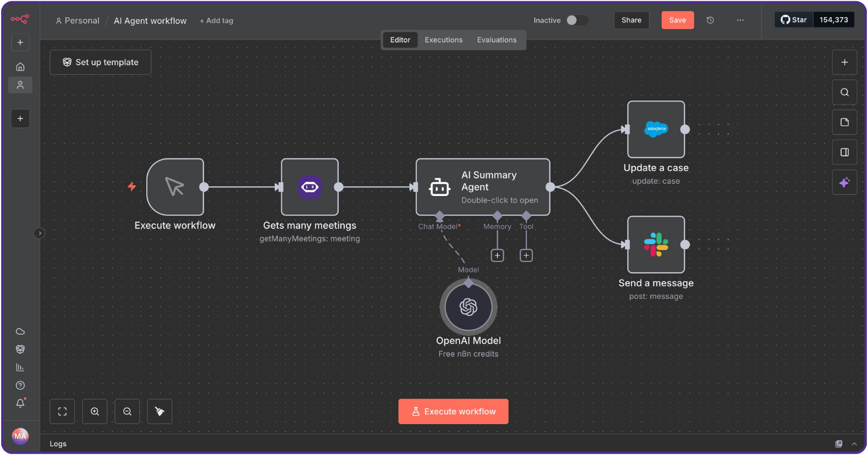The height and width of the screenshot is (455, 868).
Task: Open the notifications bell
Action: tap(20, 403)
